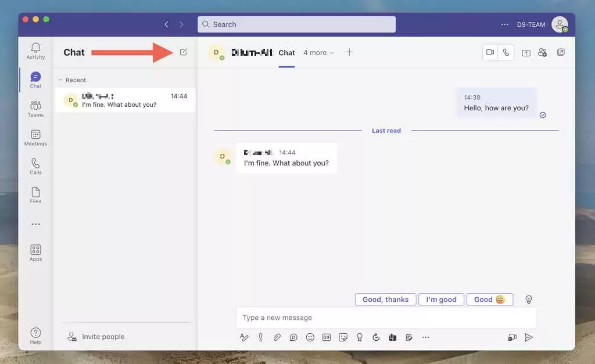The width and height of the screenshot is (595, 364).
Task: Go to Calls in the sidebar
Action: click(x=35, y=166)
